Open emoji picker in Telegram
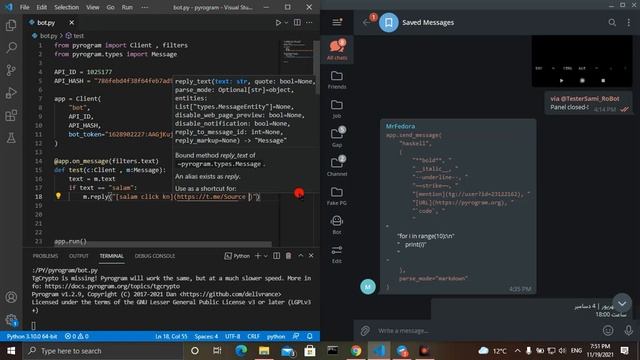Image resolution: width=640 pixels, height=360 pixels. point(608,330)
